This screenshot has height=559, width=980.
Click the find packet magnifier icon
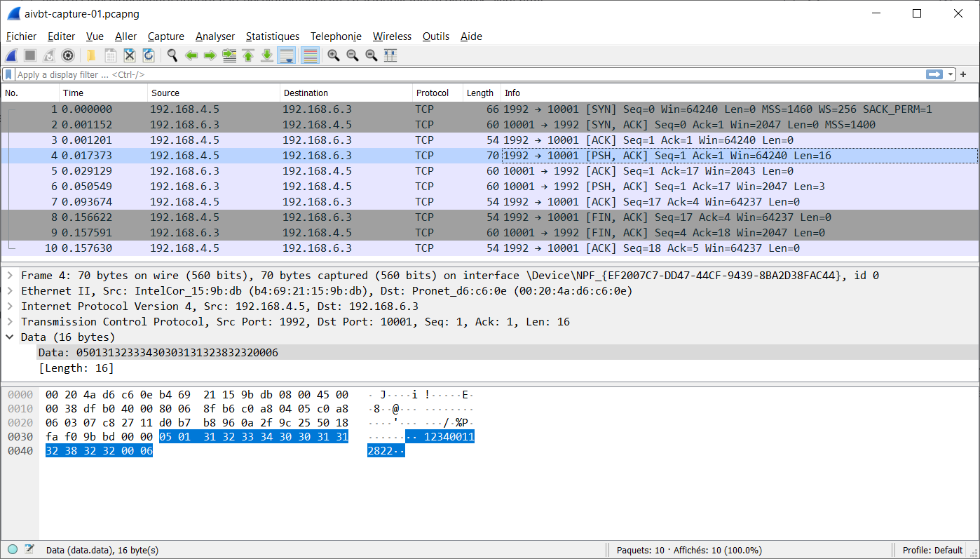(x=172, y=55)
